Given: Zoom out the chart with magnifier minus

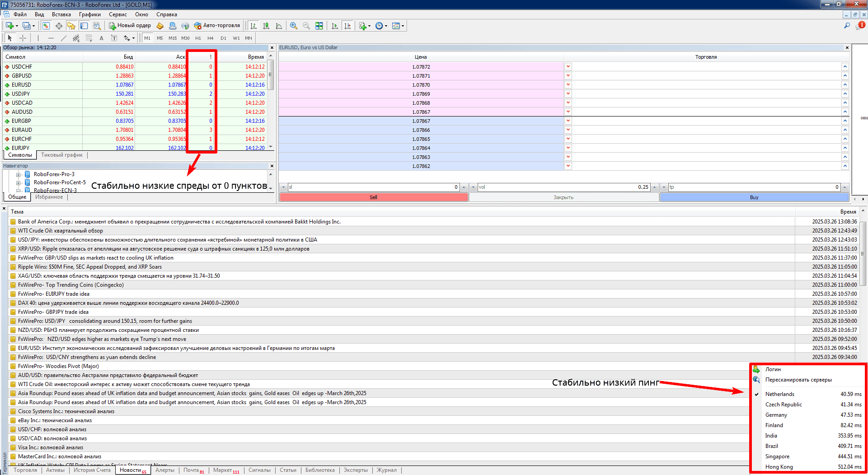Looking at the screenshot, I should pos(306,26).
